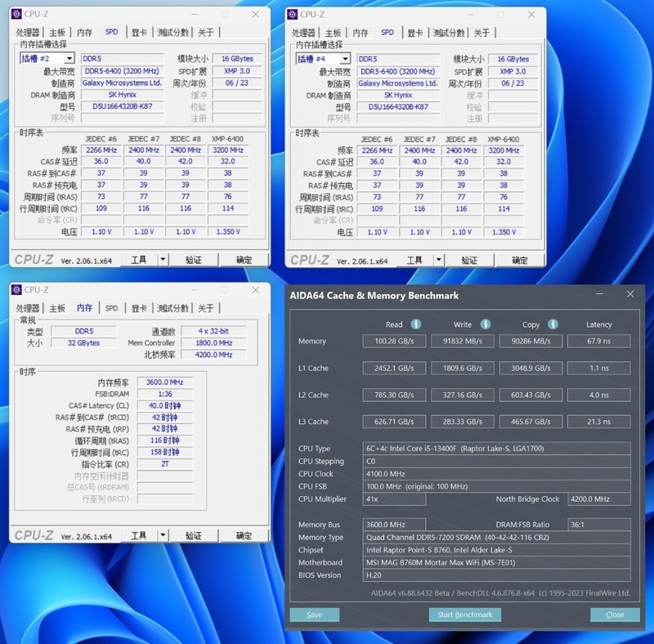Viewport: 654px width, 644px height.
Task: Open 关于 tab in slot #4 window
Action: pos(482,33)
